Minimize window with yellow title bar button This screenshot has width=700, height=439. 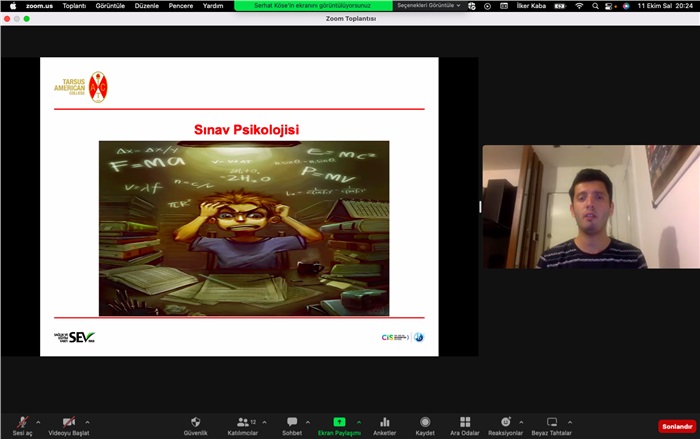click(17, 19)
